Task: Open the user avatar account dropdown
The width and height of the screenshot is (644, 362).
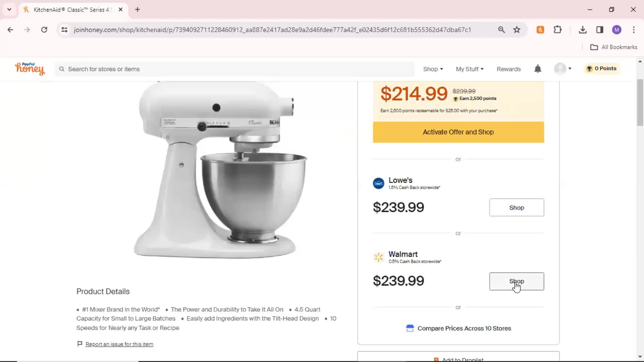Action: 563,69
